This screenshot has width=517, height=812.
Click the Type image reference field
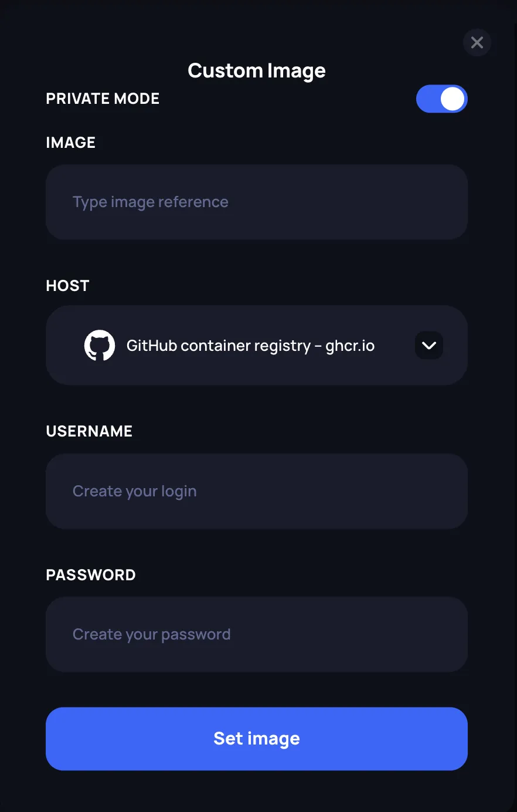coord(257,202)
